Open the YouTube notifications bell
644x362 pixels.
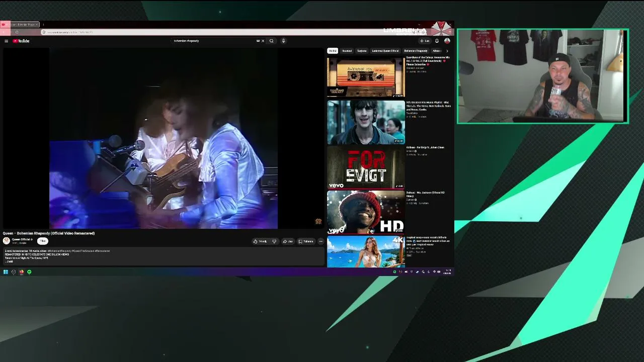pos(437,41)
